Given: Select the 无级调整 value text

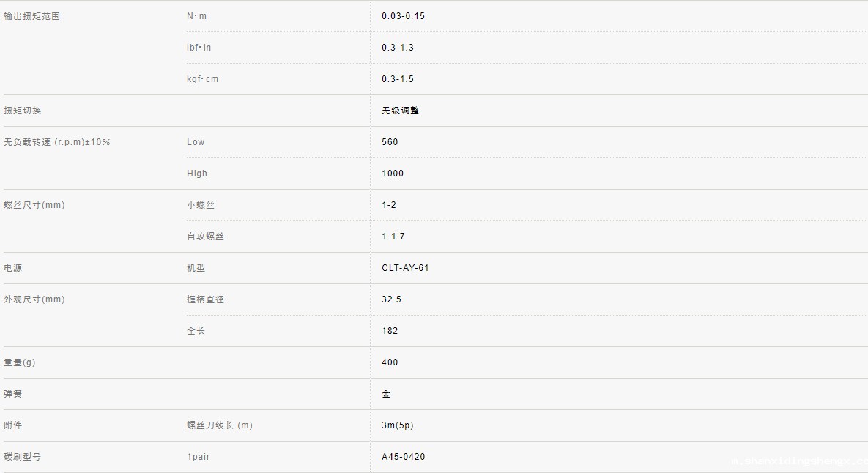Looking at the screenshot, I should click(x=400, y=111).
